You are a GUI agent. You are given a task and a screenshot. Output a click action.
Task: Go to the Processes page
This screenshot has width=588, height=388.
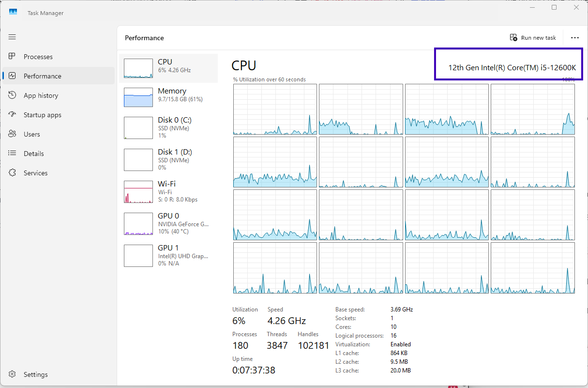point(58,57)
